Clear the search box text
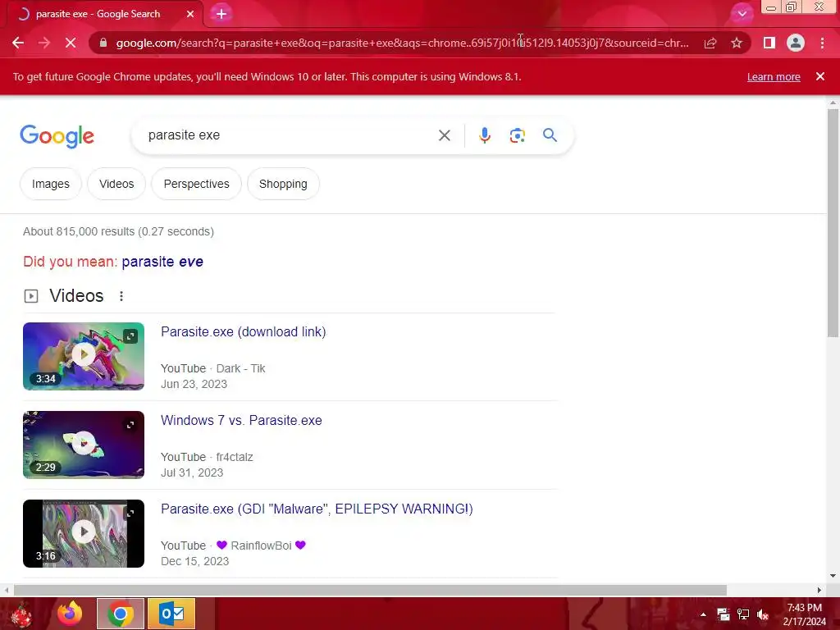 coord(444,135)
